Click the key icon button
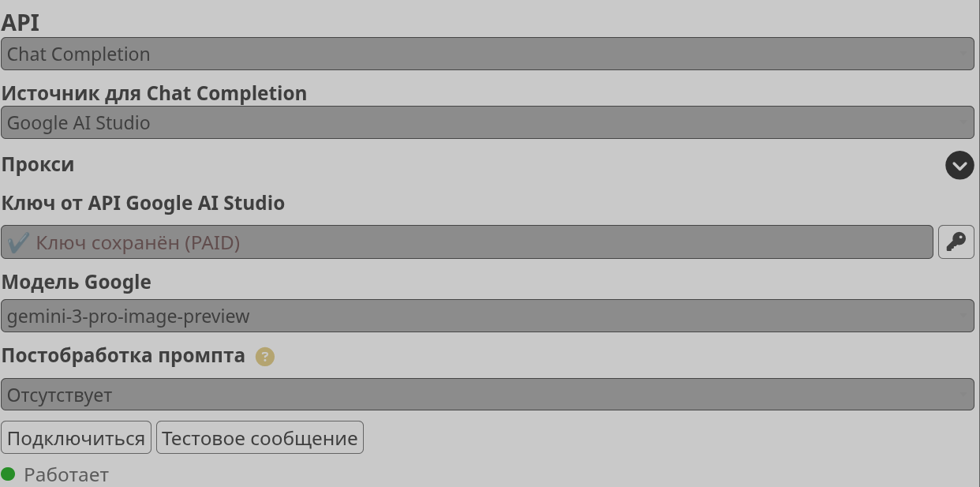 tap(956, 242)
